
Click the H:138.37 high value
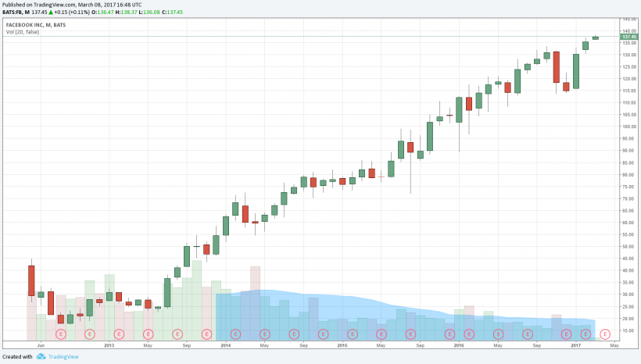point(126,12)
